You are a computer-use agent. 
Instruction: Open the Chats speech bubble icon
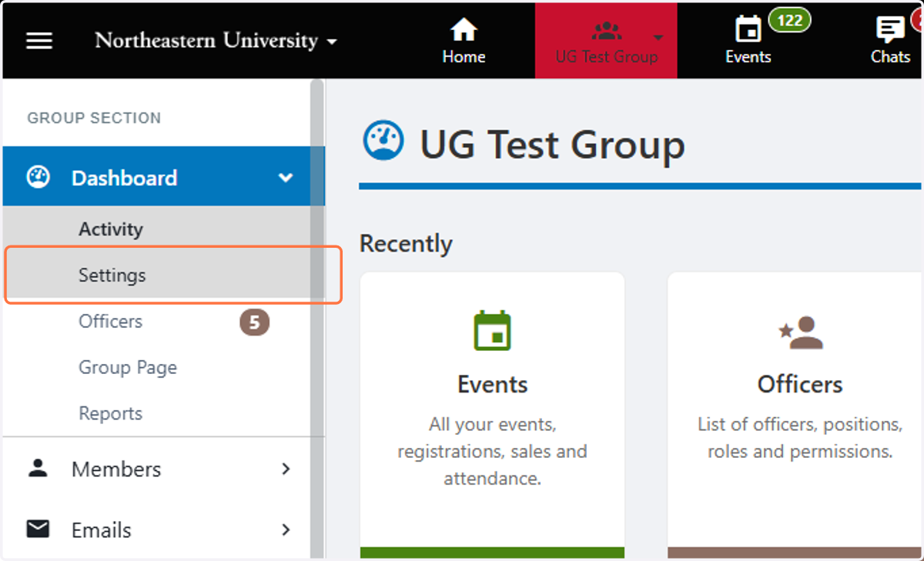890,30
